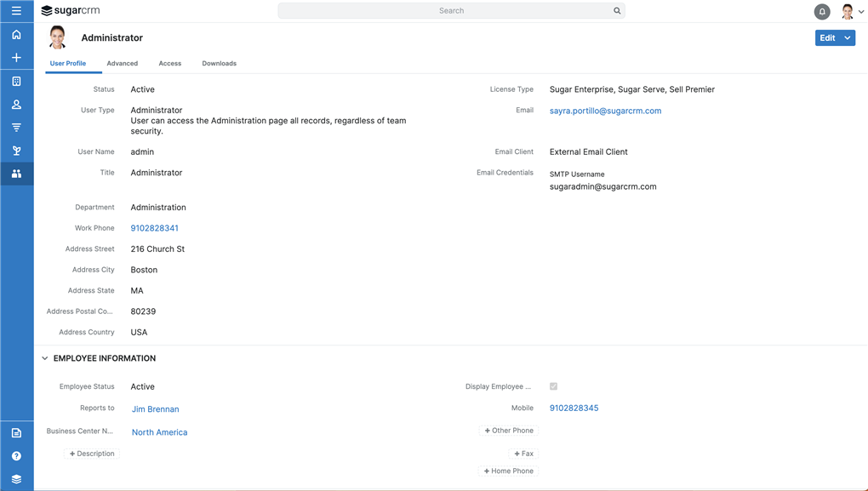
Task: Open Jim Brennan's record
Action: 155,408
